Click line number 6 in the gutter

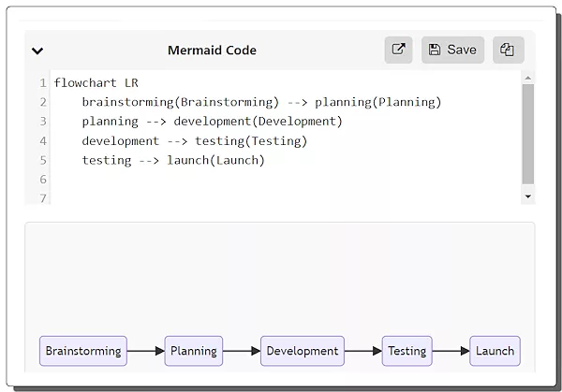tap(43, 180)
